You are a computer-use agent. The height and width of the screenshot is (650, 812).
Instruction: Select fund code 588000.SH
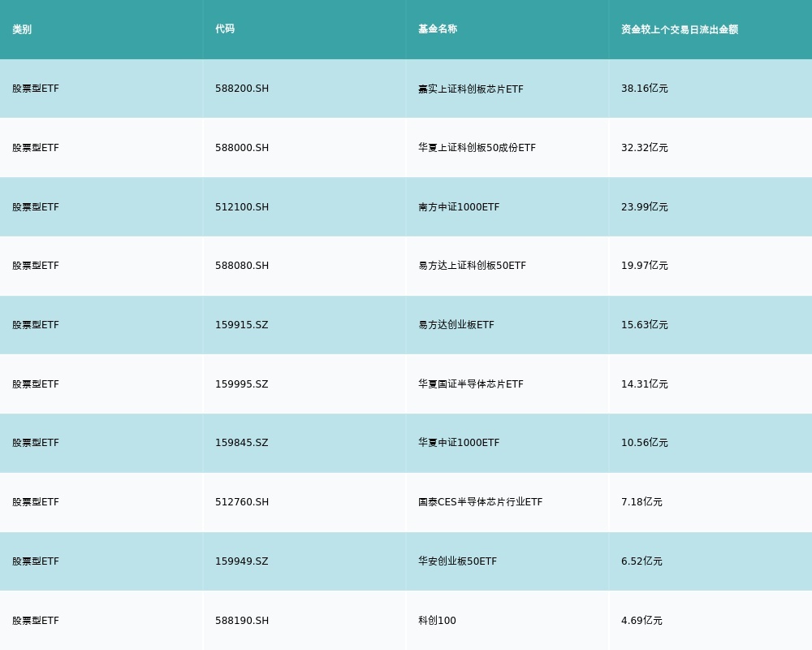(x=242, y=148)
